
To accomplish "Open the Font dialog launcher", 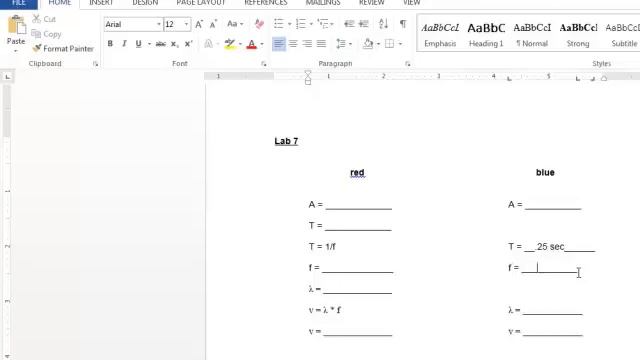I will (264, 64).
